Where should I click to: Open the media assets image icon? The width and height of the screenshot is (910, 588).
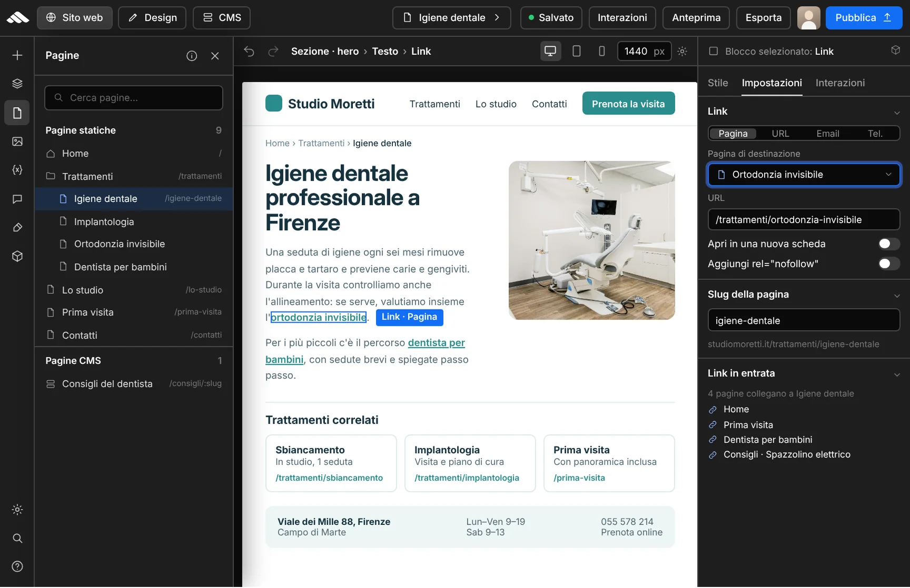pos(17,142)
